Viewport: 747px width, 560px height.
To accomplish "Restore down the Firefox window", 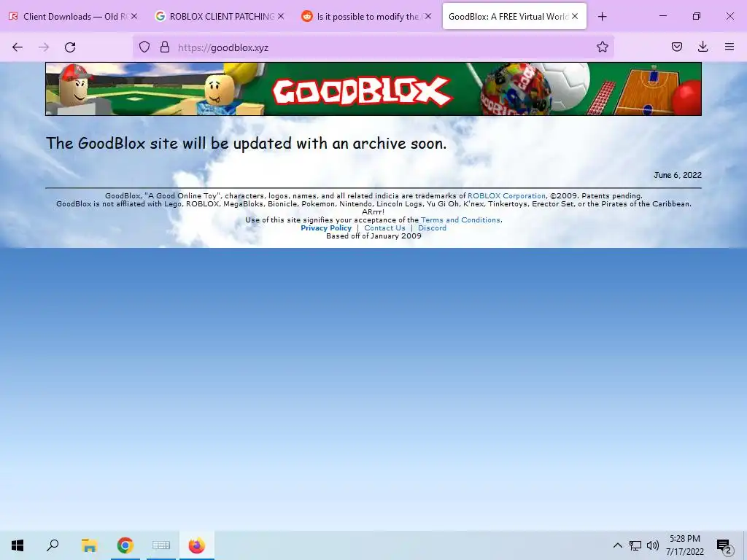I will [697, 16].
